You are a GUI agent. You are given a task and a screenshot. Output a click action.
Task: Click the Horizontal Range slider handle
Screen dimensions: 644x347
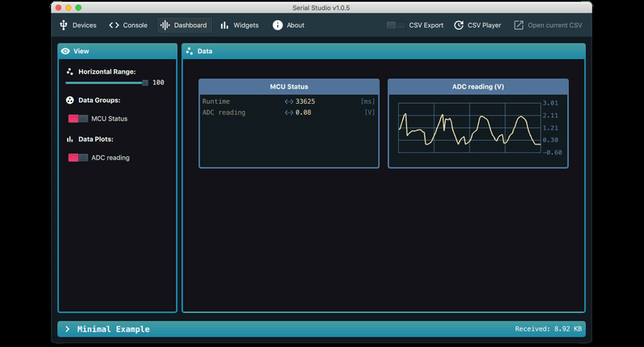[145, 82]
